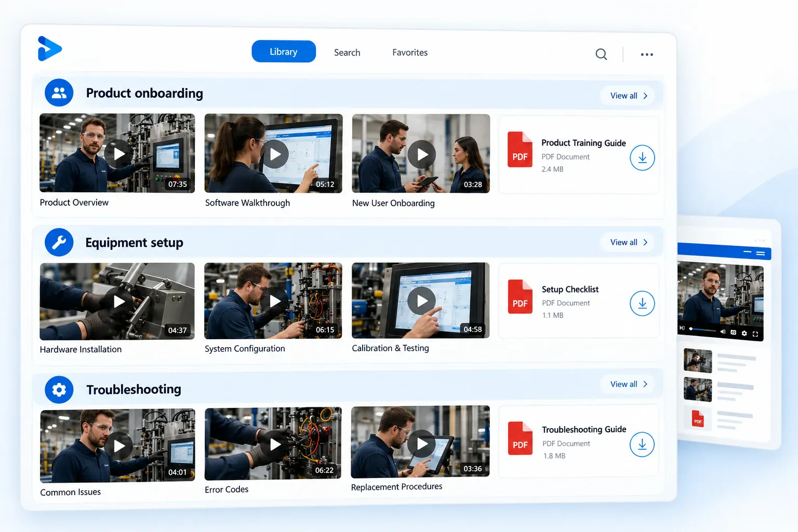View all Troubleshooting items
The height and width of the screenshot is (532, 798).
coord(629,384)
